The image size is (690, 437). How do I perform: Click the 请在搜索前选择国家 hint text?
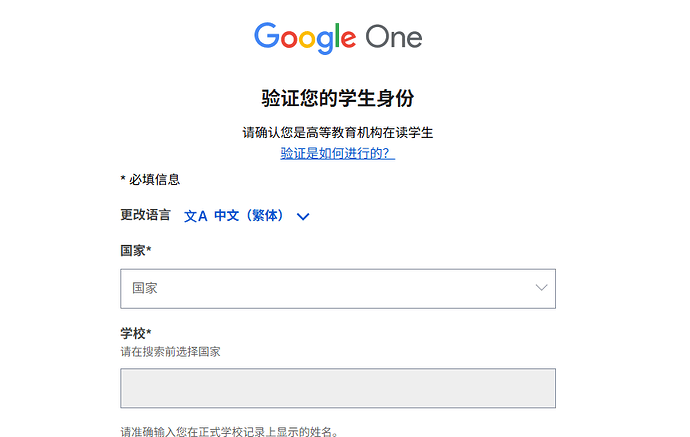pyautogui.click(x=170, y=352)
